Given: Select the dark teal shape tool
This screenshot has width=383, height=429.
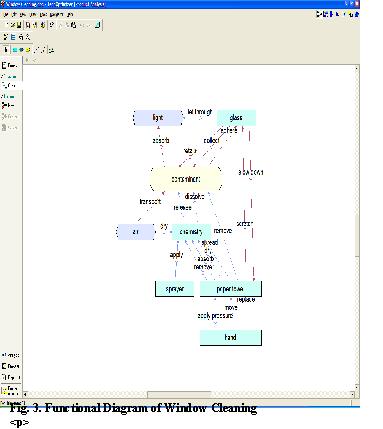Looking at the screenshot, I should pos(22,50).
